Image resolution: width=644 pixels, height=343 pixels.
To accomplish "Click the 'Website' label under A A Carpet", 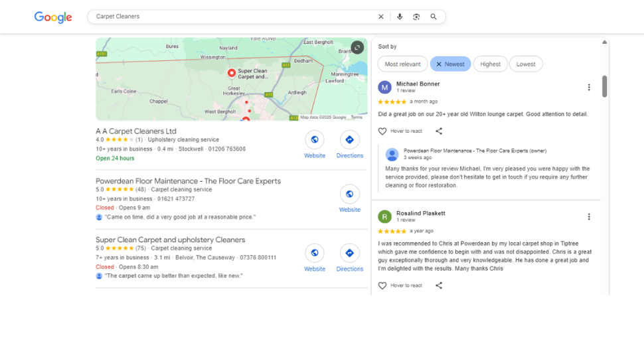I will click(x=315, y=156).
